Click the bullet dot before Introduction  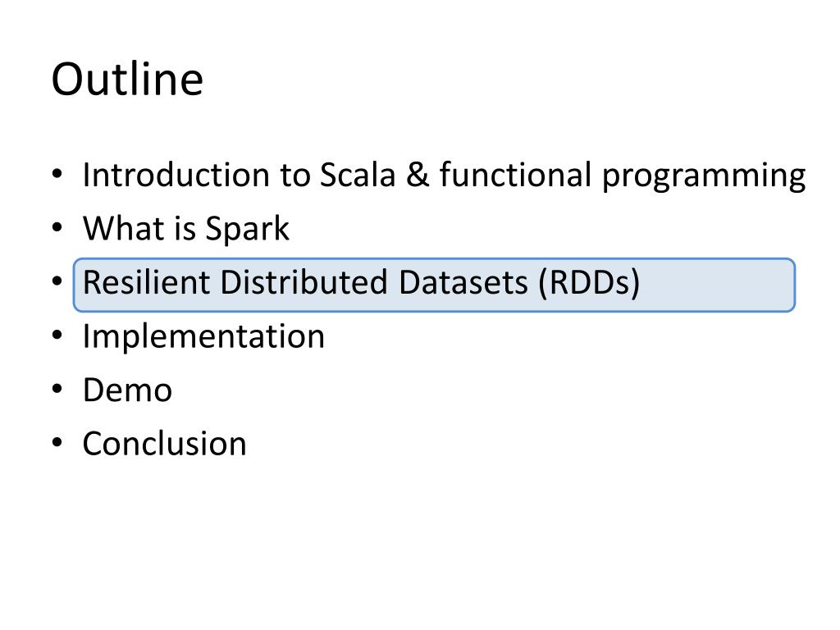pyautogui.click(x=57, y=174)
